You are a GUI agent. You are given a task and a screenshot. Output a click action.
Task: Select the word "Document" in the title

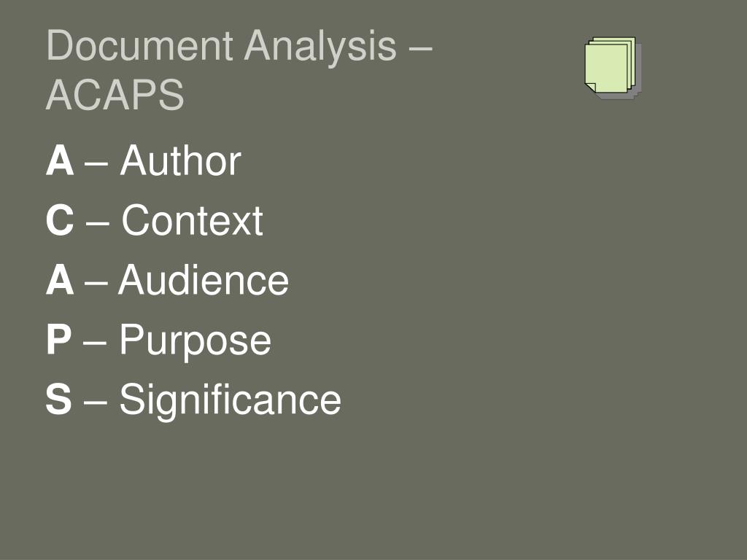[139, 46]
